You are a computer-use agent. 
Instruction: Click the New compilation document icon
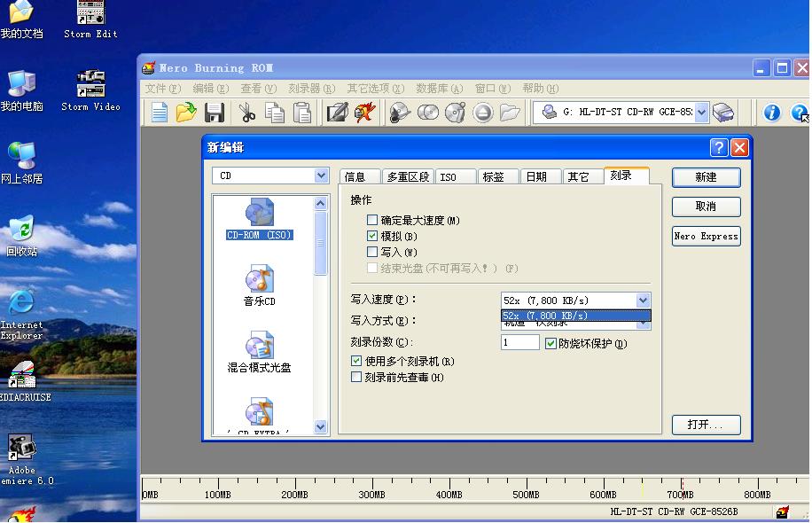tap(159, 113)
